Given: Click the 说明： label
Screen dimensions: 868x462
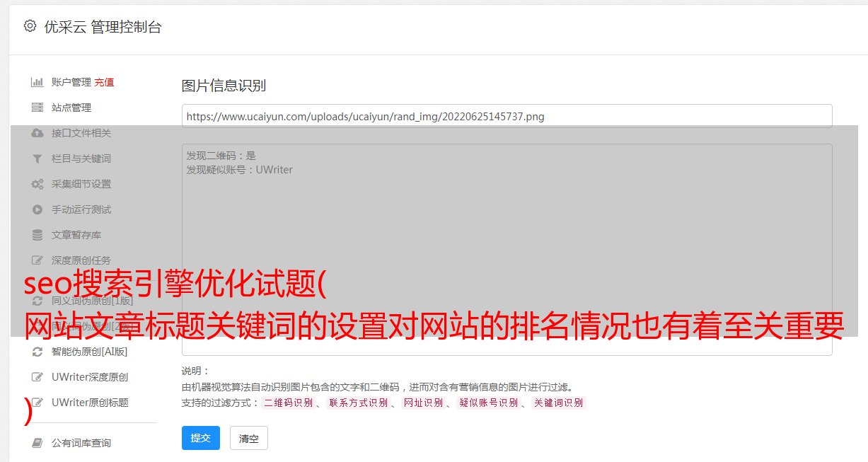Looking at the screenshot, I should pos(196,371).
